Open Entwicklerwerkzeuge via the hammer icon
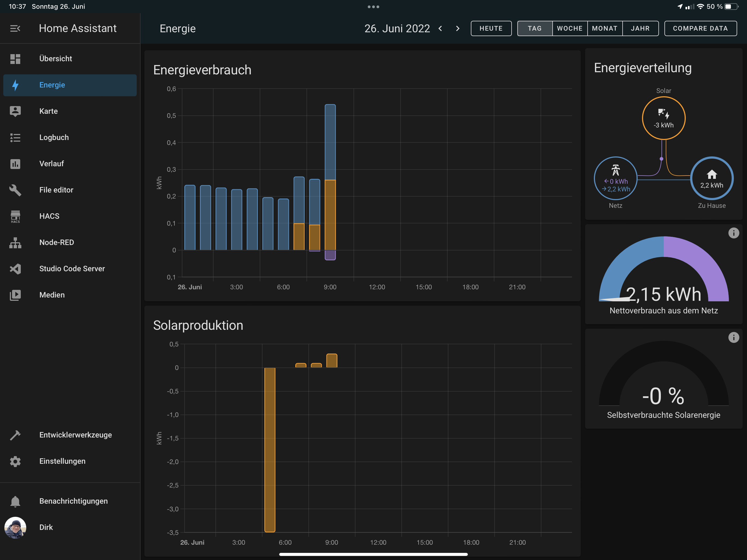This screenshot has width=747, height=560. pyautogui.click(x=15, y=435)
